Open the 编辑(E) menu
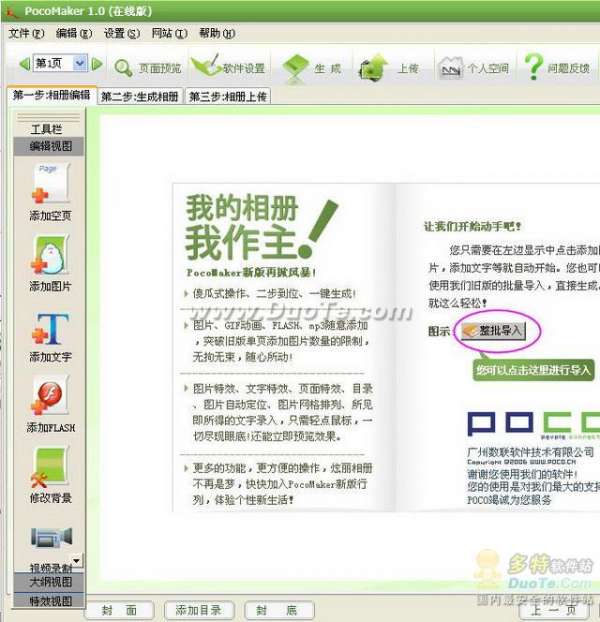The height and width of the screenshot is (622, 600). (74, 33)
